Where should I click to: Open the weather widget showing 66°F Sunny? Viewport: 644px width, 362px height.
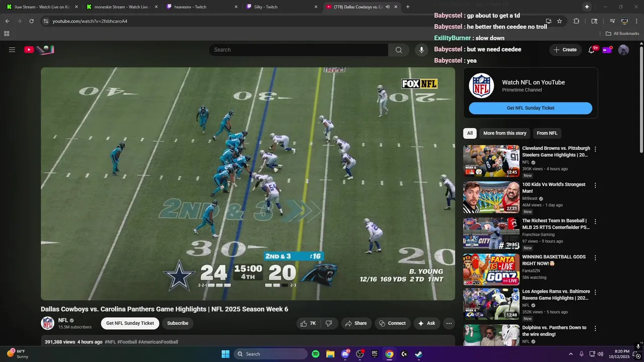(18, 354)
